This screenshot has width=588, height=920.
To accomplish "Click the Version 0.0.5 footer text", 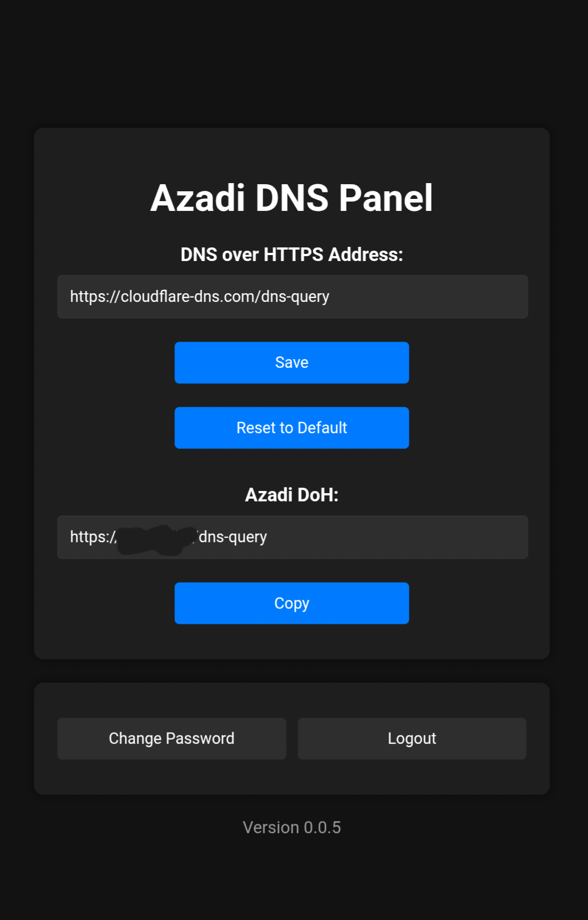I will click(x=292, y=827).
